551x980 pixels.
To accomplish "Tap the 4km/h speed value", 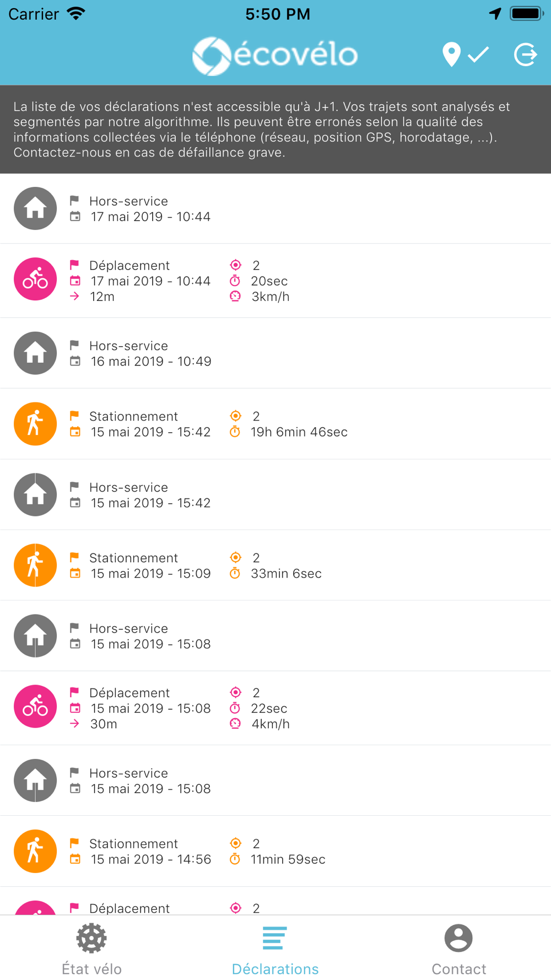I will coord(271,724).
